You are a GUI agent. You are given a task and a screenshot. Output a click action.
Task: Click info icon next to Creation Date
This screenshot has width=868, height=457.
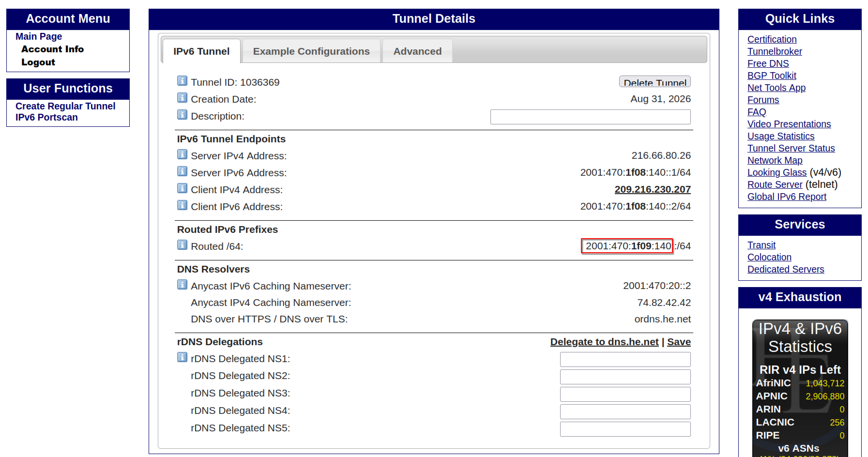[182, 98]
